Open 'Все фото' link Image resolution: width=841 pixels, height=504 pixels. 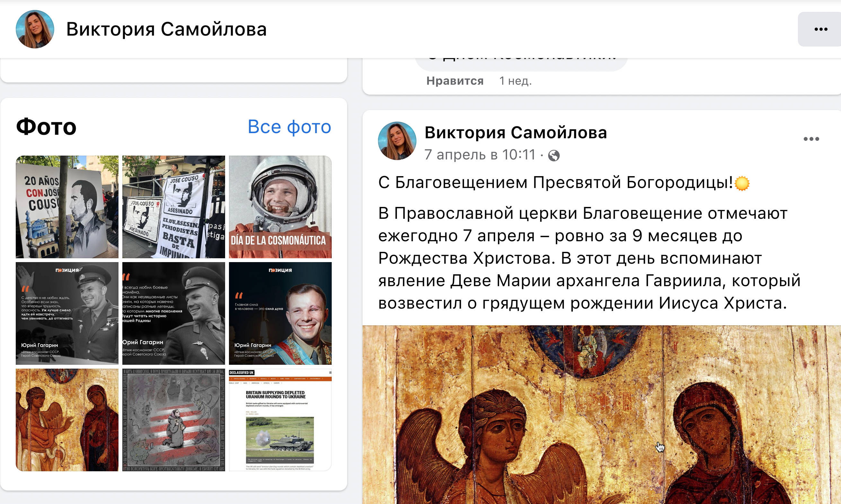(x=289, y=127)
